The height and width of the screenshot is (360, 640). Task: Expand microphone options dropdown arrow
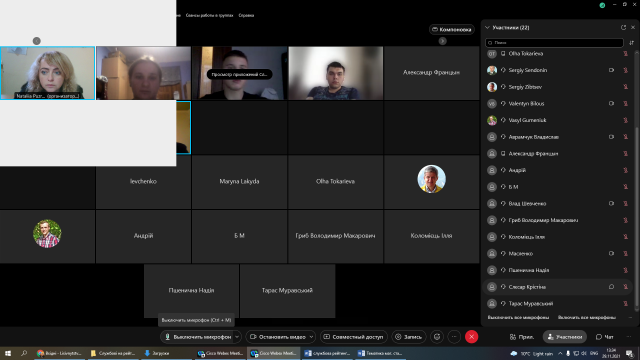tap(237, 337)
